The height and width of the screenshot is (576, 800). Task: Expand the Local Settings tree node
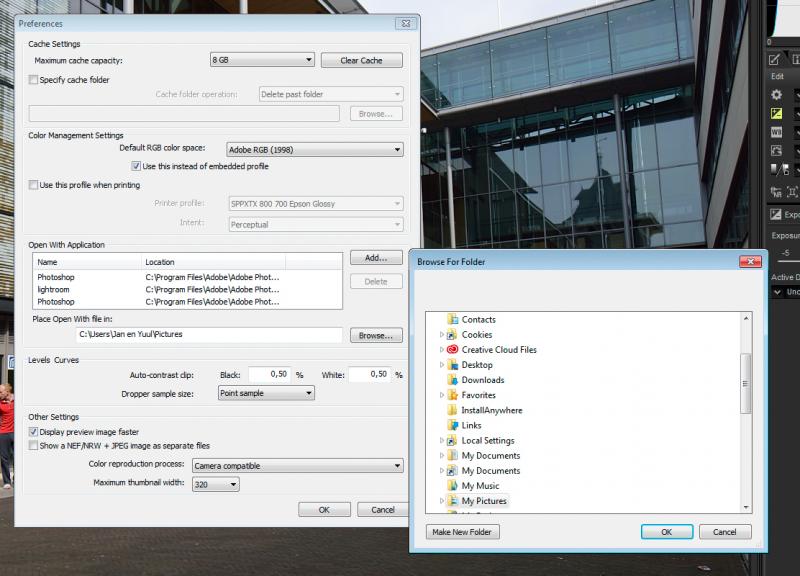441,440
